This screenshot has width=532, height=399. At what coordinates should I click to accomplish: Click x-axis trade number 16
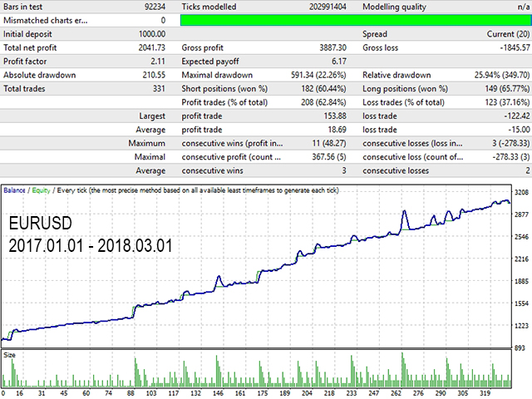(19, 393)
